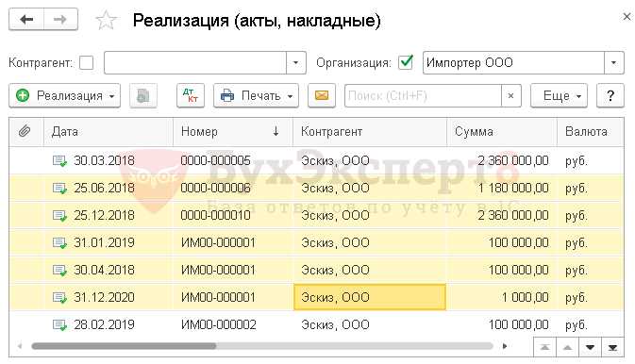Click posted document icon in 31.01.2019 row
Screen dimensions: 635x364
[60, 243]
